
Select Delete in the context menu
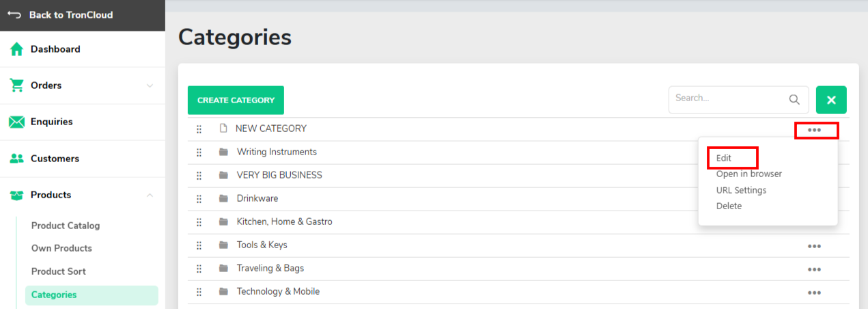[x=729, y=206]
